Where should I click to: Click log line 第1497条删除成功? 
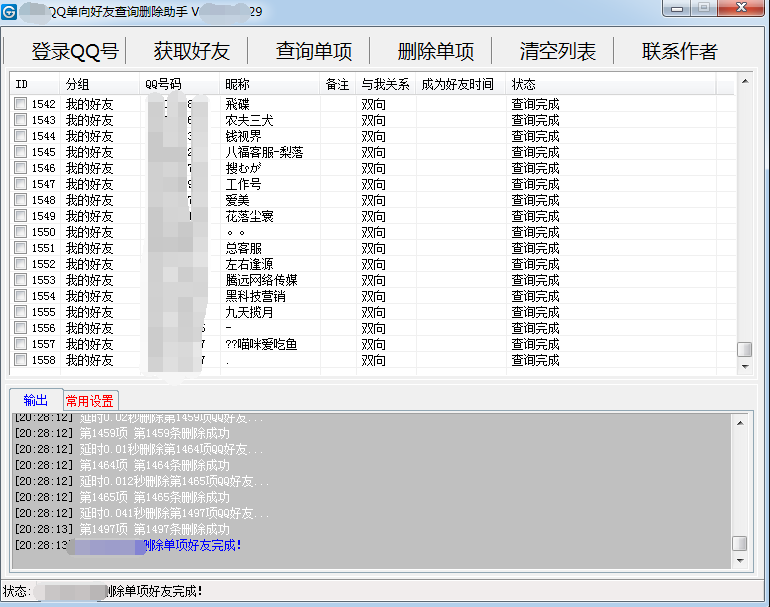tap(182, 529)
